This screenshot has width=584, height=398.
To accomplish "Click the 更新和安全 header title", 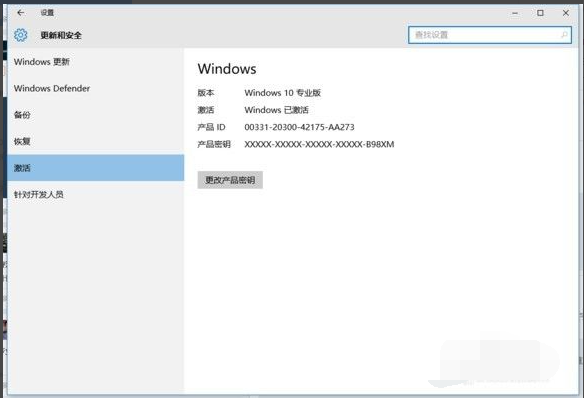I will (61, 35).
